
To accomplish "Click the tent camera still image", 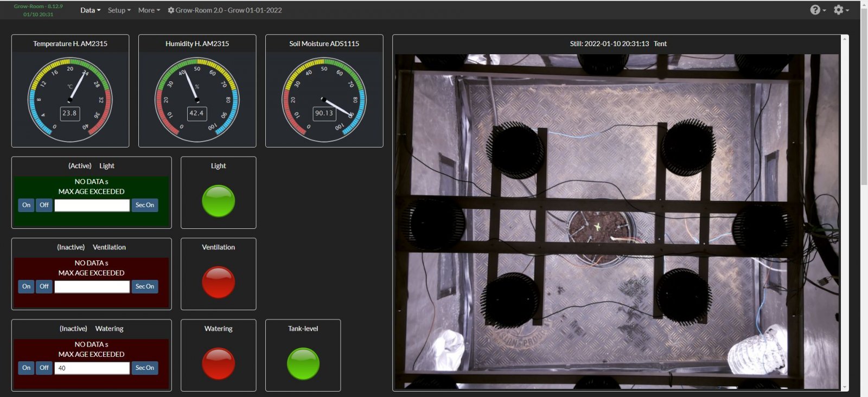I will click(617, 221).
